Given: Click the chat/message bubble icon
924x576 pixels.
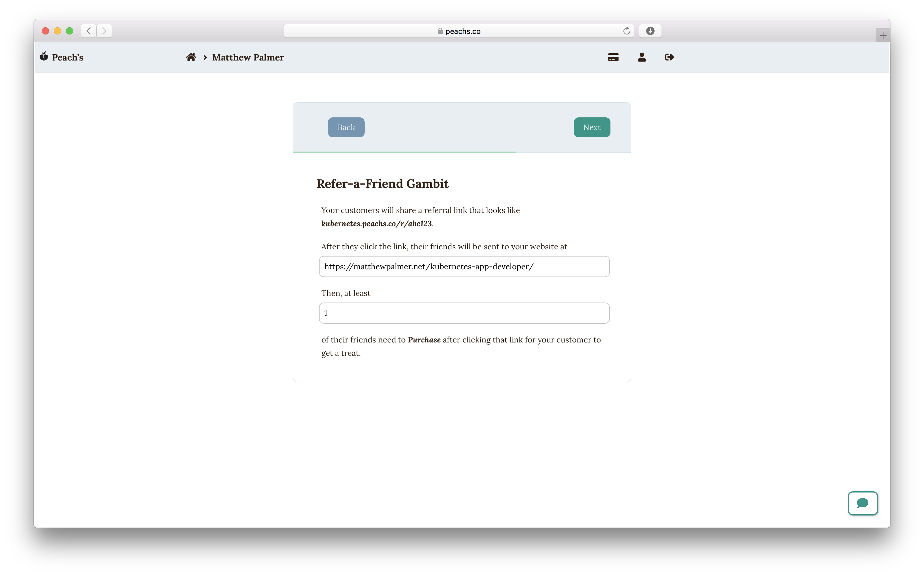Looking at the screenshot, I should pyautogui.click(x=862, y=503).
